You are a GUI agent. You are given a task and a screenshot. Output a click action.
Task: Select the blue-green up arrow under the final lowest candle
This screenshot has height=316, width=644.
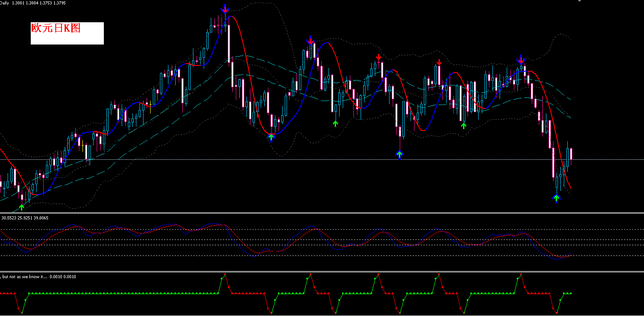tap(556, 198)
